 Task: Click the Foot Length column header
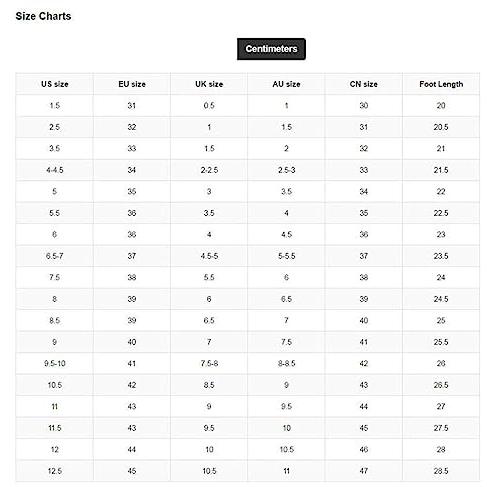(441, 84)
